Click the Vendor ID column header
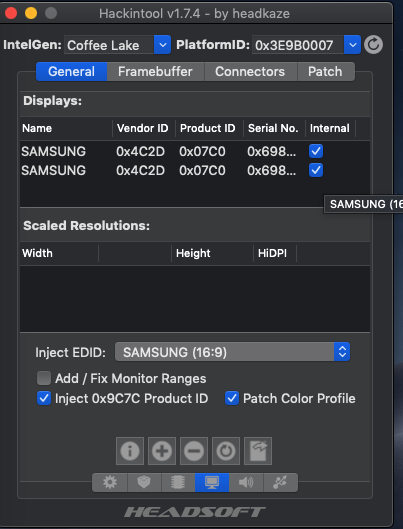This screenshot has width=403, height=529. [x=144, y=128]
